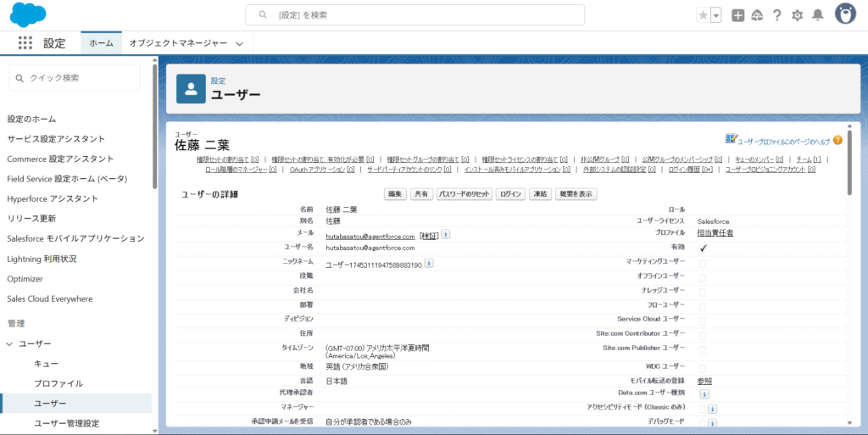Open the オブジェクトマネージャー tab
This screenshot has height=435, width=868.
point(178,43)
